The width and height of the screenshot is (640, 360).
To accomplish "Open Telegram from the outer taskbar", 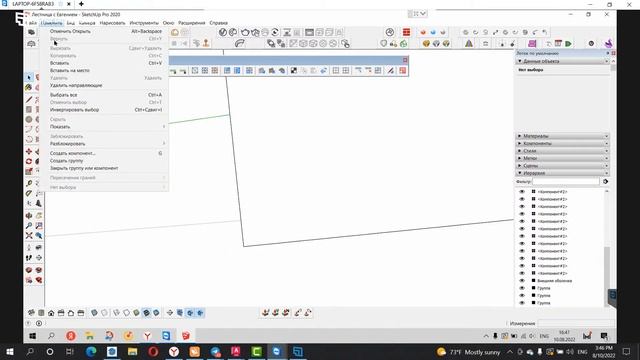I will pos(215,351).
